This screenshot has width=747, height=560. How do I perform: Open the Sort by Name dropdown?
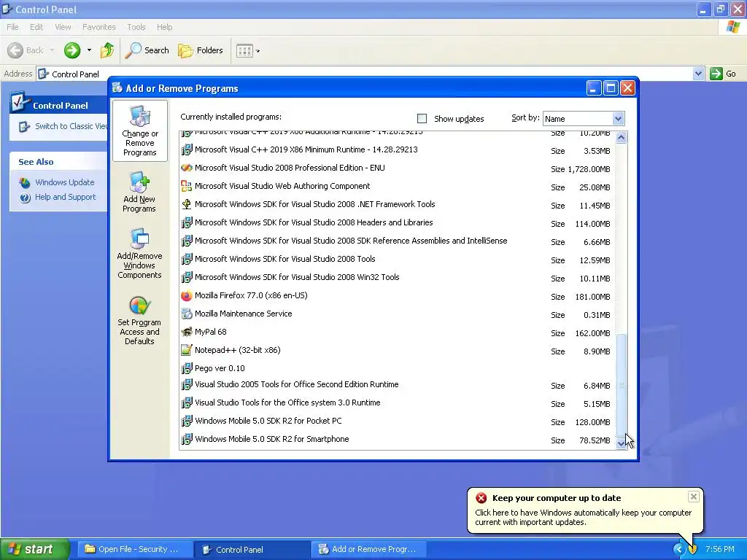618,119
